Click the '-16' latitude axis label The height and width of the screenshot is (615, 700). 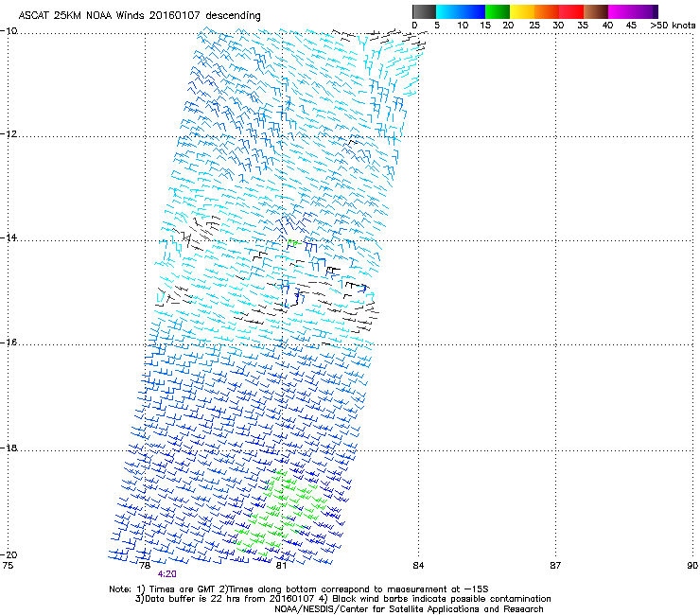(x=9, y=343)
